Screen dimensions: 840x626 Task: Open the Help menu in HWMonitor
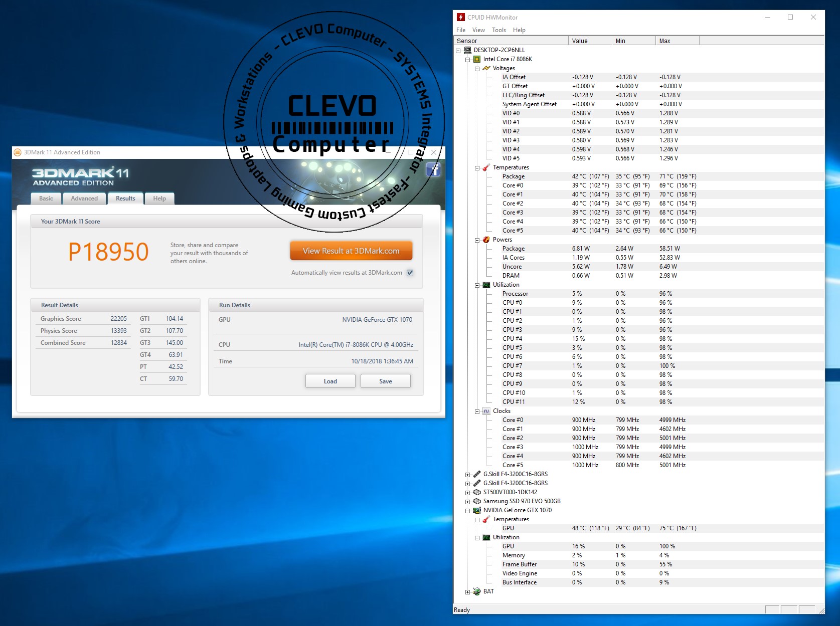[x=519, y=30]
